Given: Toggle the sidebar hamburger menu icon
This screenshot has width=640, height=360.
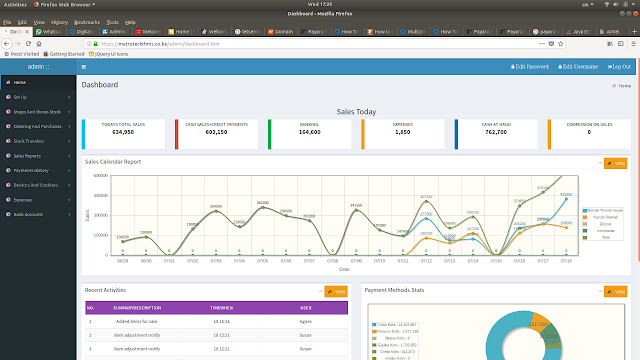Looking at the screenshot, I should 84,67.
